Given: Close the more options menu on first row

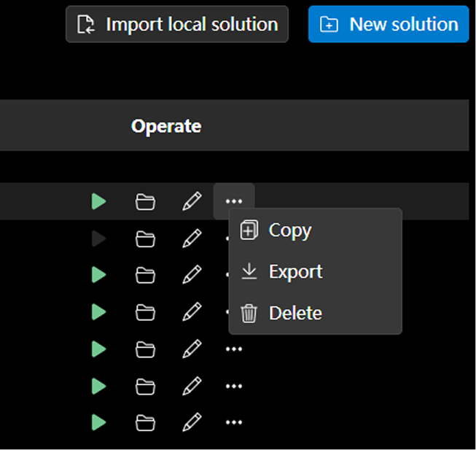Looking at the screenshot, I should pyautogui.click(x=234, y=201).
